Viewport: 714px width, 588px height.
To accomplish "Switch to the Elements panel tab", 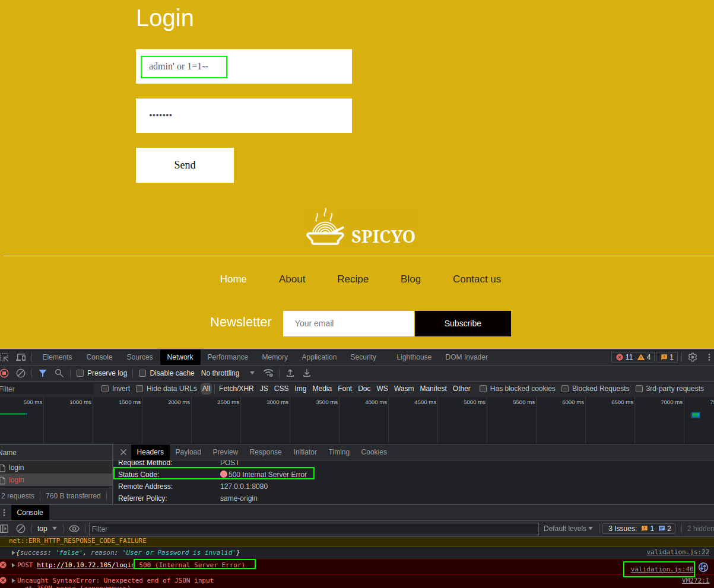I will coord(57,357).
